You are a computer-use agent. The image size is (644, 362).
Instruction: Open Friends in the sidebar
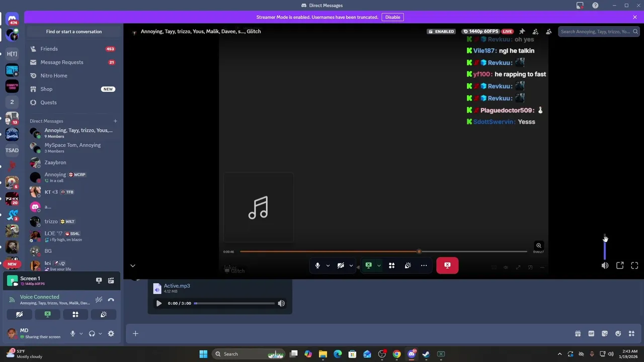click(73, 49)
